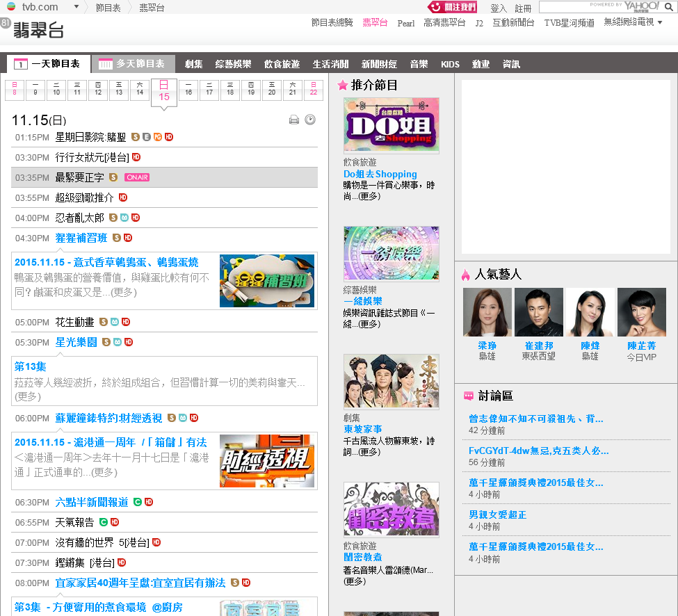This screenshot has height=616, width=678.
Task: Open the 男親女愛超正 discussion thread
Action: click(498, 514)
